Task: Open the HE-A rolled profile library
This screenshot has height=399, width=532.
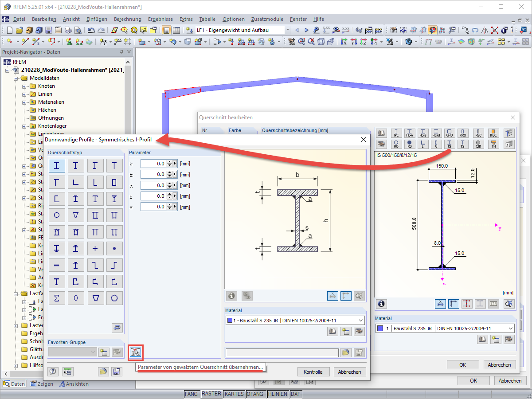Action: (x=409, y=133)
